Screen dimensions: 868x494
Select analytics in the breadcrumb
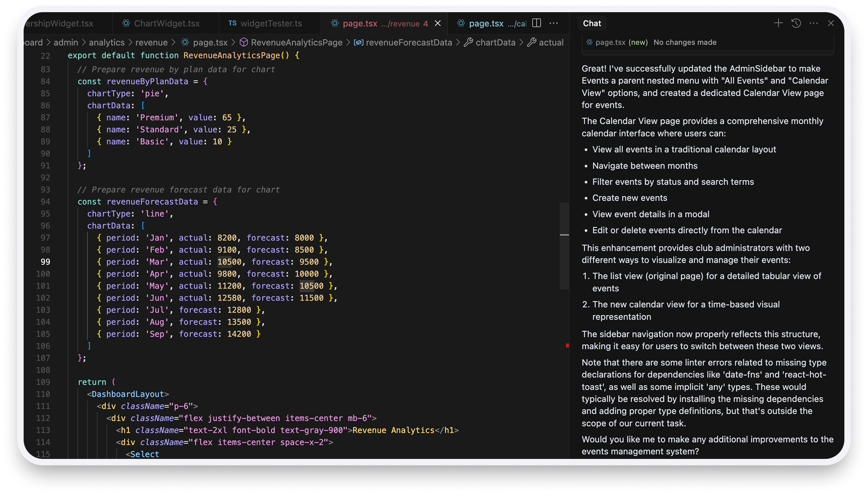pyautogui.click(x=106, y=42)
